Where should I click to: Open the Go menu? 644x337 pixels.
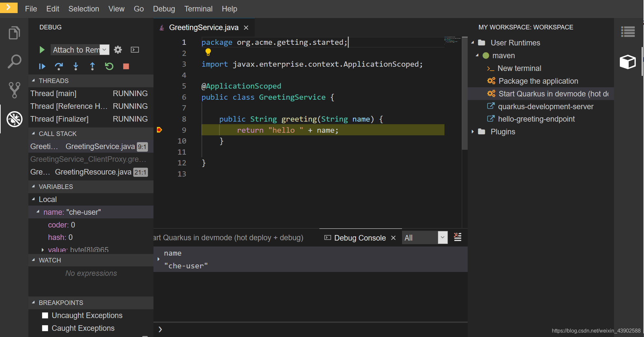tap(139, 9)
